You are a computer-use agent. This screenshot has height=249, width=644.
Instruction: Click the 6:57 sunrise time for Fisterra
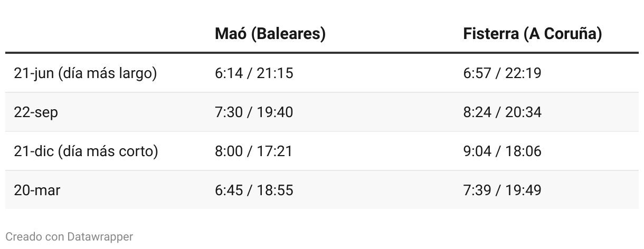(x=477, y=73)
